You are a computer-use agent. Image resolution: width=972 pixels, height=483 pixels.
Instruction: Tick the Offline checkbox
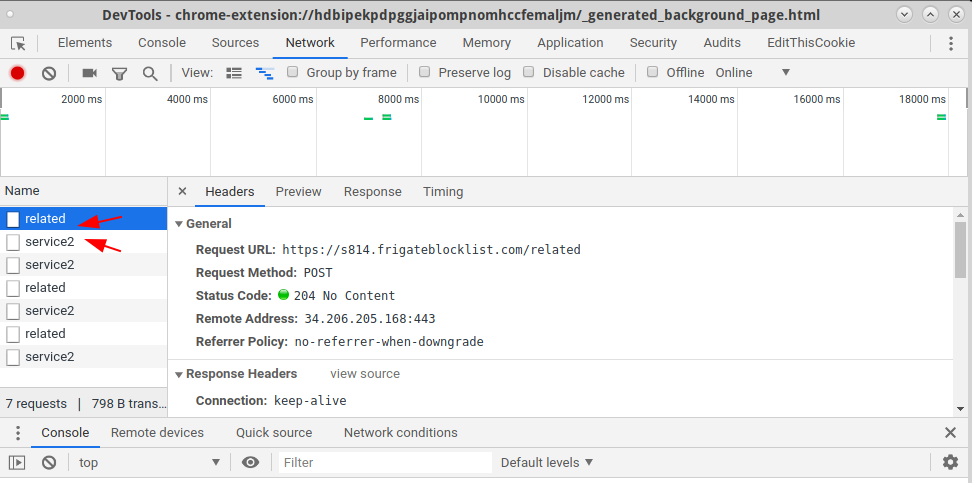(x=653, y=72)
